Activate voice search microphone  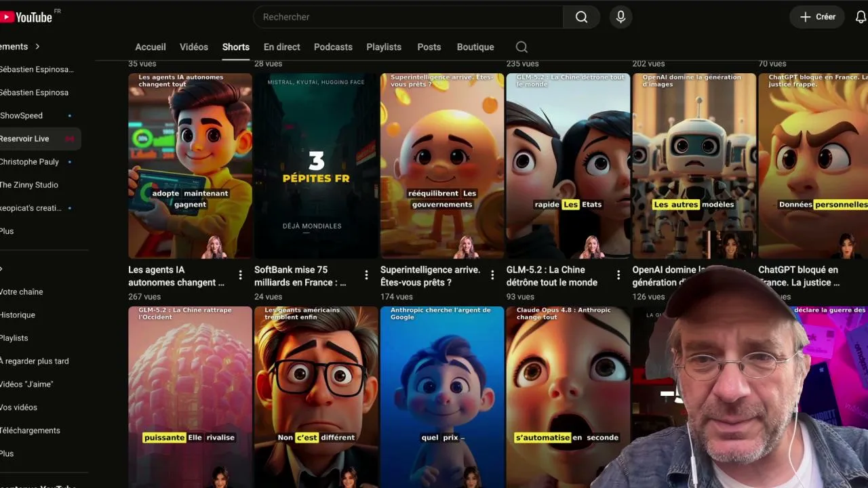620,17
